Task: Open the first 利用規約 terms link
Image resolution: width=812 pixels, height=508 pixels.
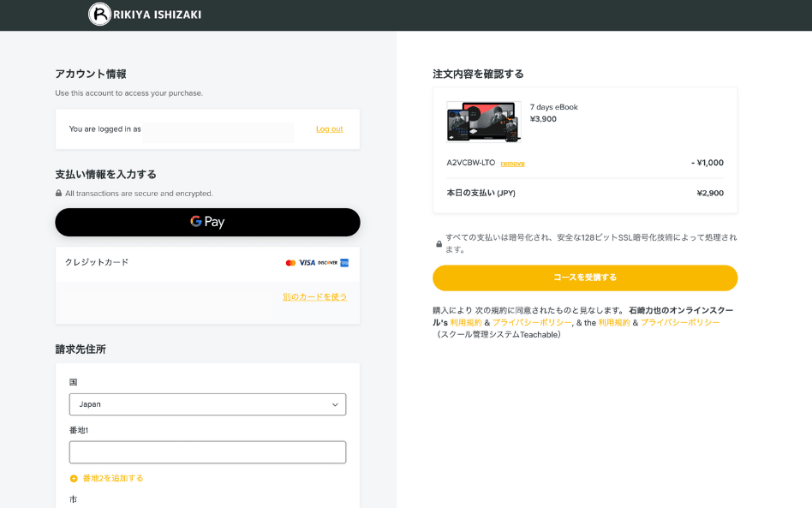Action: pyautogui.click(x=465, y=323)
